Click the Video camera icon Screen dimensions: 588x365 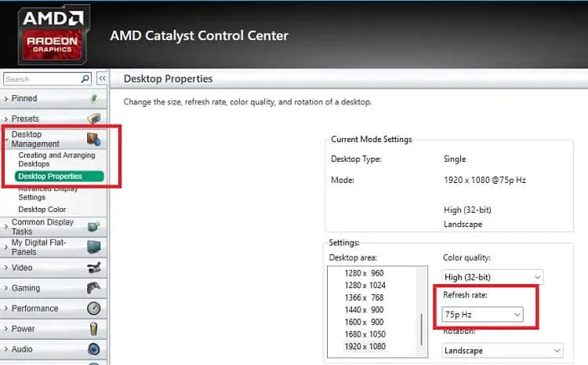click(94, 268)
